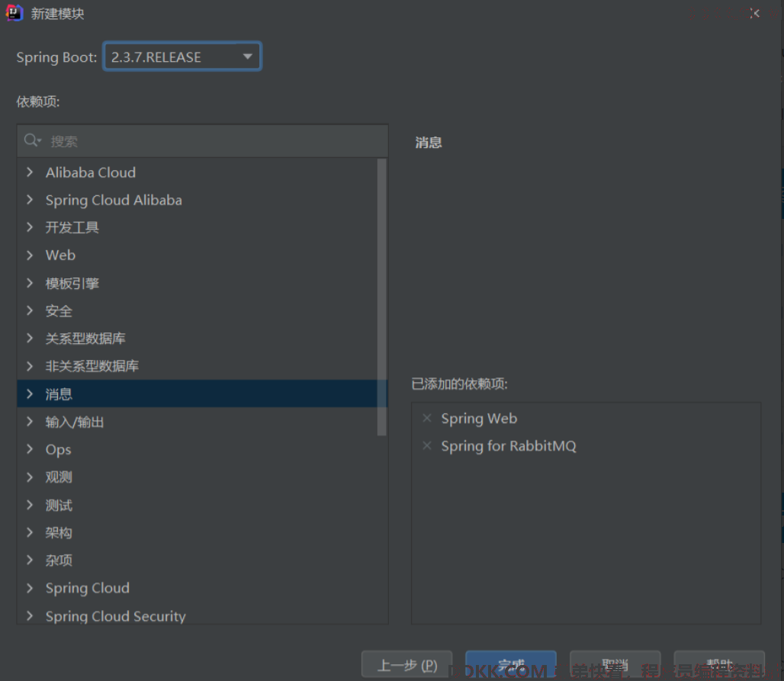Click the dependency search field
784x681 pixels.
pos(203,141)
